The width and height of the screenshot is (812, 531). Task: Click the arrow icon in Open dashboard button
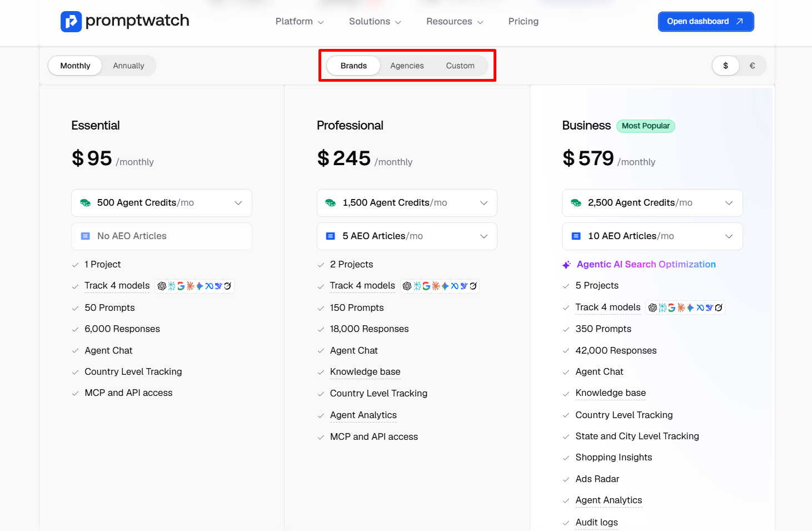(739, 22)
